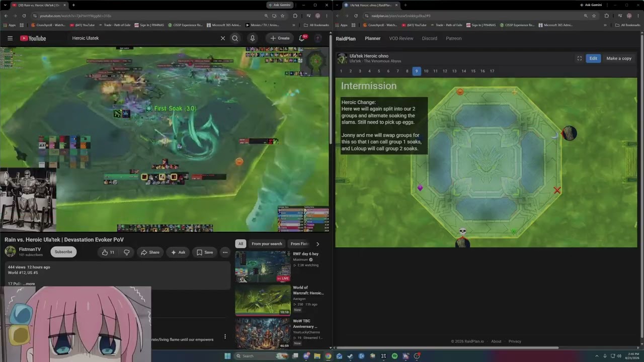
Task: Go to YouTube home via logo
Action: point(33,38)
